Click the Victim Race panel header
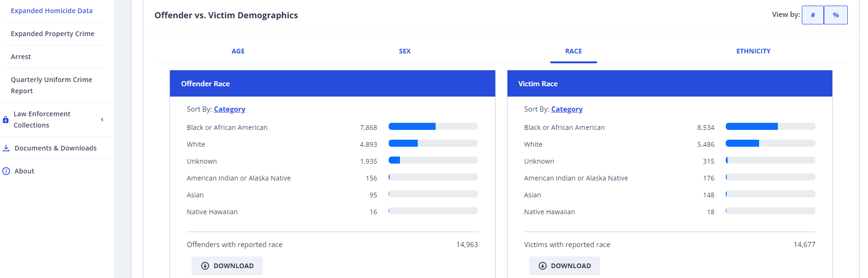This screenshot has width=868, height=278. coord(670,83)
